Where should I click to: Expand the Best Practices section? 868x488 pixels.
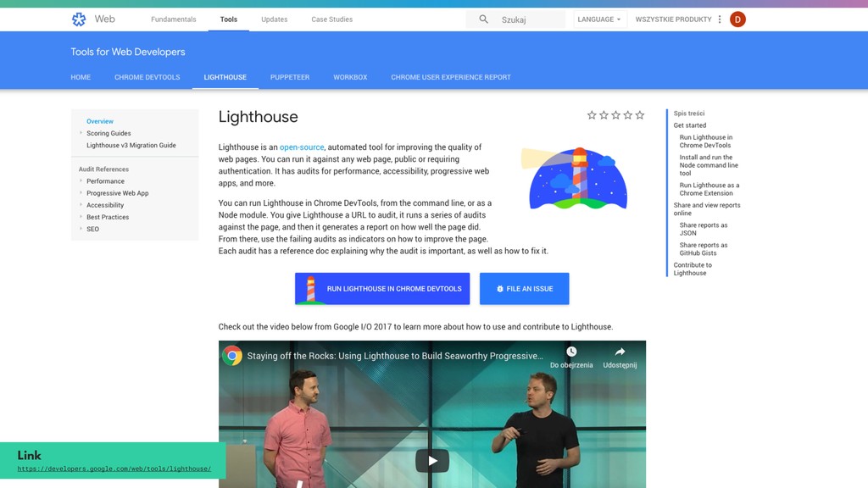[81, 217]
